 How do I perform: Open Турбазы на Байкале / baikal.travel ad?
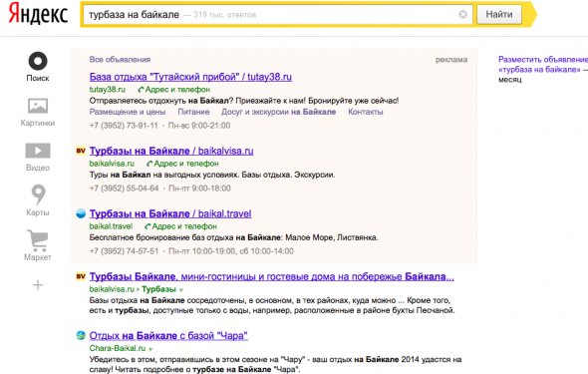(170, 213)
